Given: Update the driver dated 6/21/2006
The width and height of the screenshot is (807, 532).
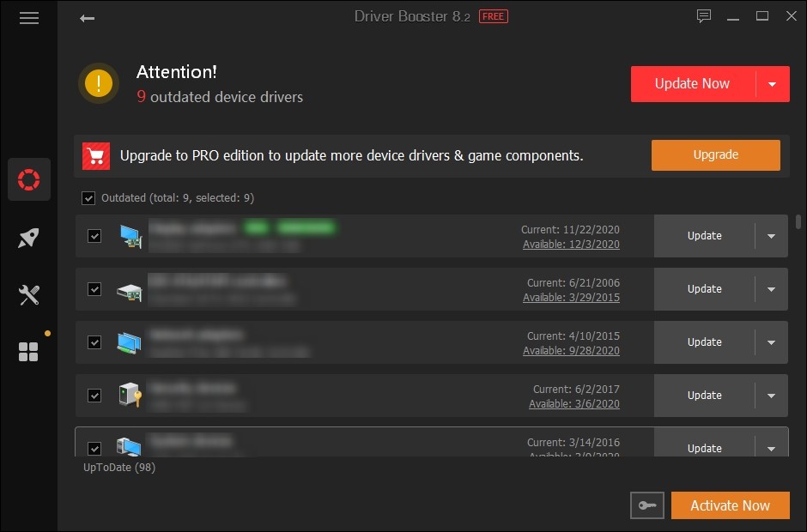Looking at the screenshot, I should 704,289.
